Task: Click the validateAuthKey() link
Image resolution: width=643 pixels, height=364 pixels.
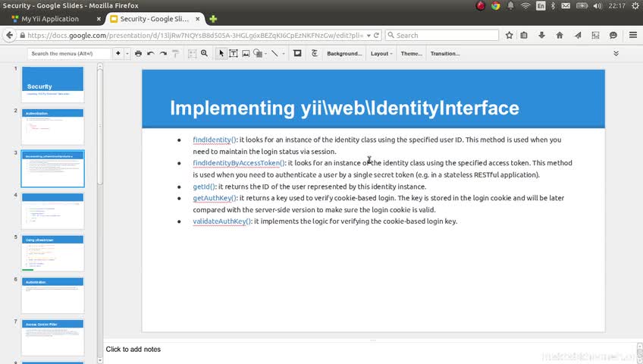Action: [222, 221]
